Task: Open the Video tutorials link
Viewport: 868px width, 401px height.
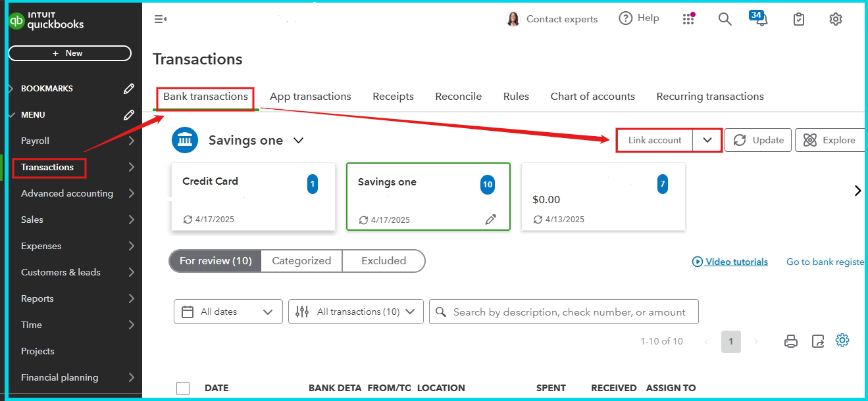Action: click(x=736, y=262)
